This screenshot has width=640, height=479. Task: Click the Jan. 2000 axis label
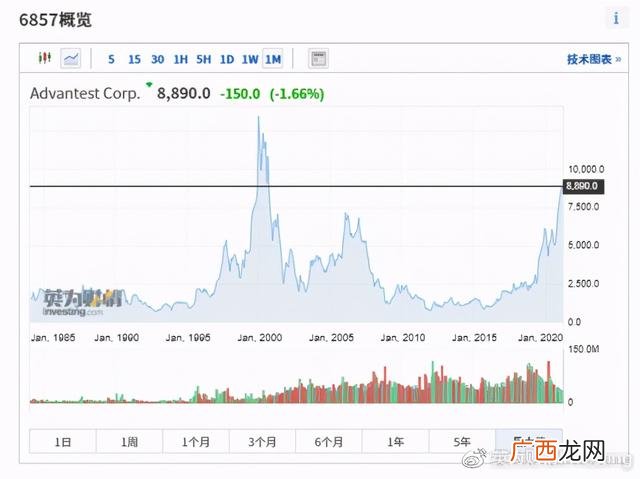point(260,337)
